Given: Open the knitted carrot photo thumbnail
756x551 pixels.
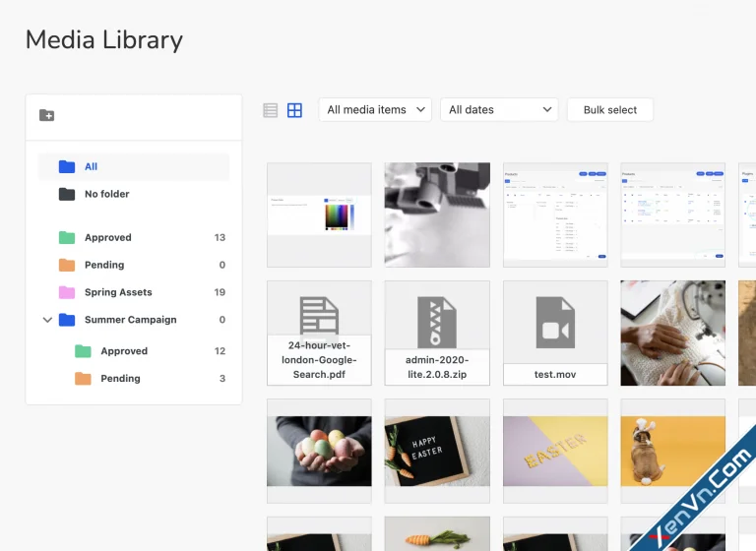Looking at the screenshot, I should pyautogui.click(x=437, y=534).
